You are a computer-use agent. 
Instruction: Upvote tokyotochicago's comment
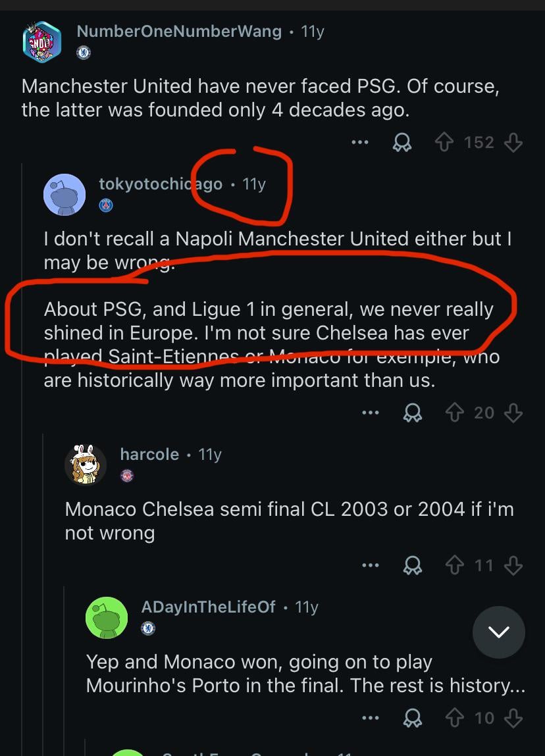(x=455, y=413)
